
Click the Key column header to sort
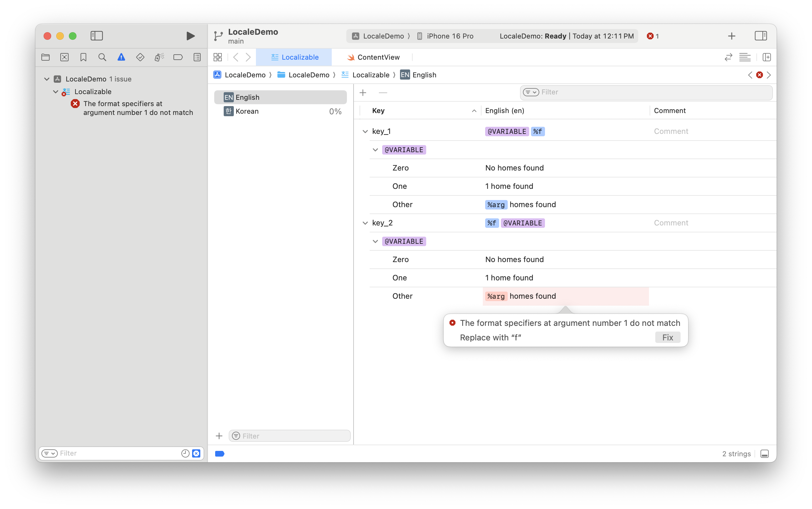click(x=378, y=111)
